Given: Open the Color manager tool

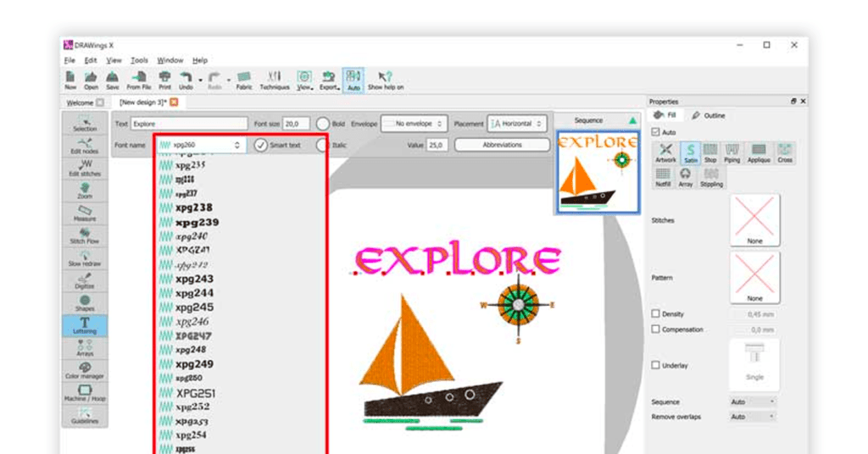Looking at the screenshot, I should [x=85, y=370].
